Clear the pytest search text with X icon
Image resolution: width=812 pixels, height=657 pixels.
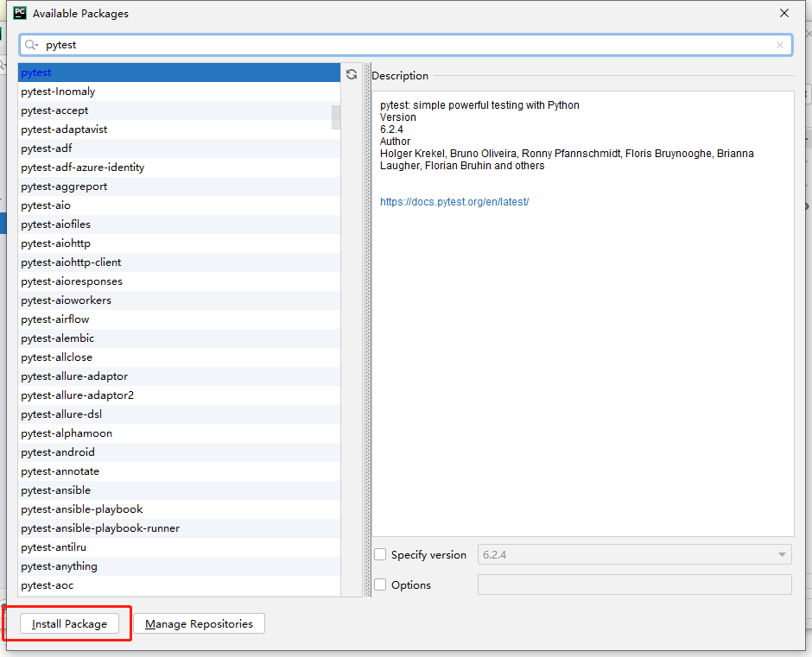point(780,45)
